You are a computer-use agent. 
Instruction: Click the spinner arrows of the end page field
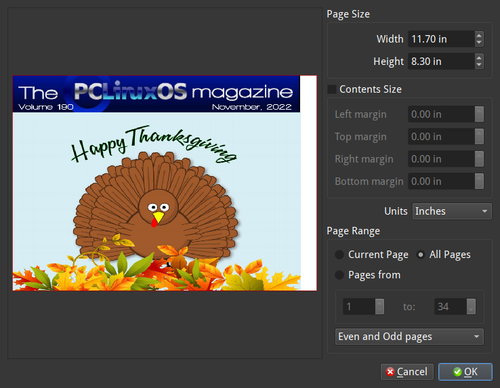point(471,307)
